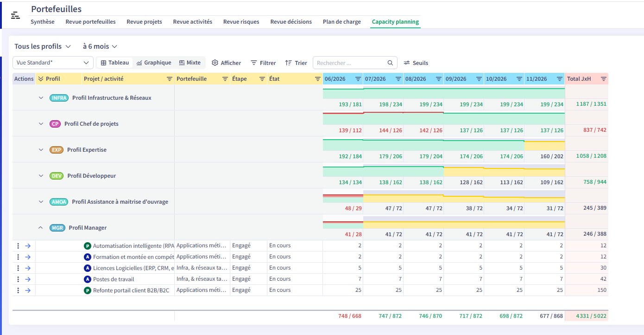Go to the Plan de charge tab
644x335 pixels.
click(x=342, y=22)
